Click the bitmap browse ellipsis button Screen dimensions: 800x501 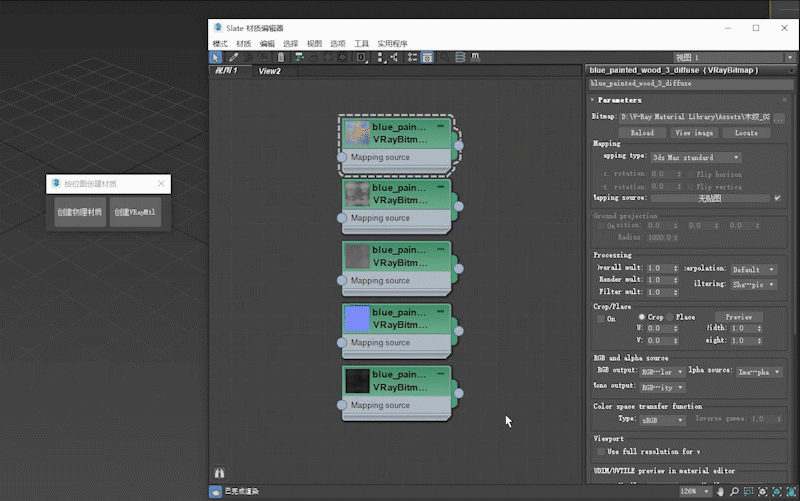[779, 117]
